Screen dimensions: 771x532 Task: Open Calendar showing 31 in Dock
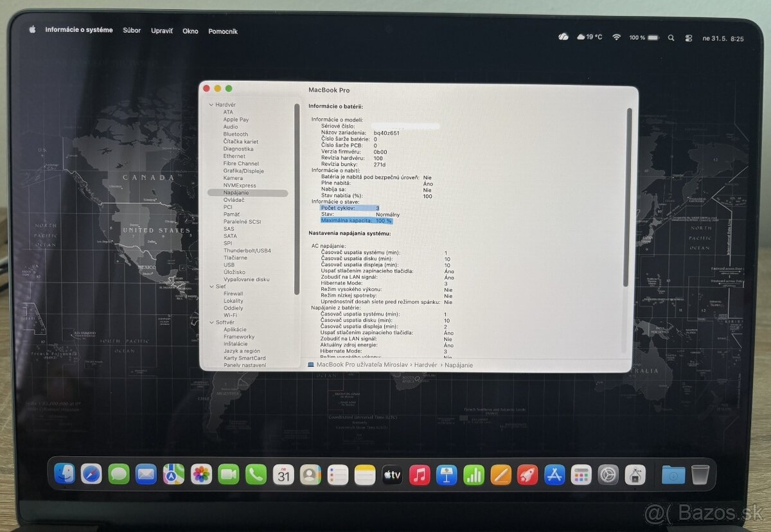pyautogui.click(x=283, y=474)
